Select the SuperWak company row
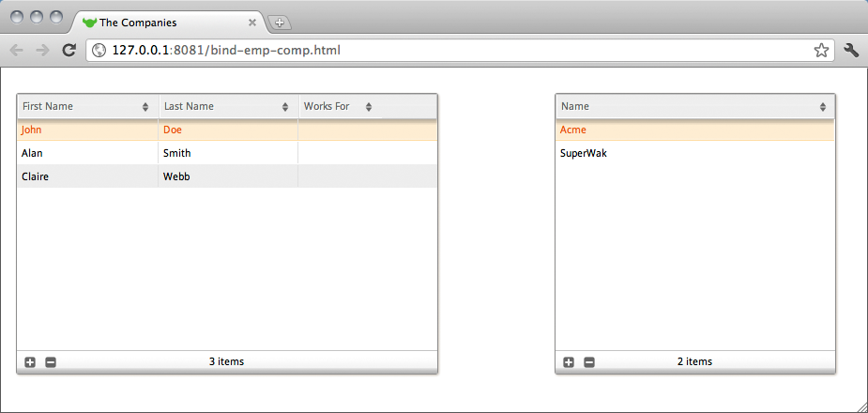The image size is (868, 413). [x=694, y=153]
